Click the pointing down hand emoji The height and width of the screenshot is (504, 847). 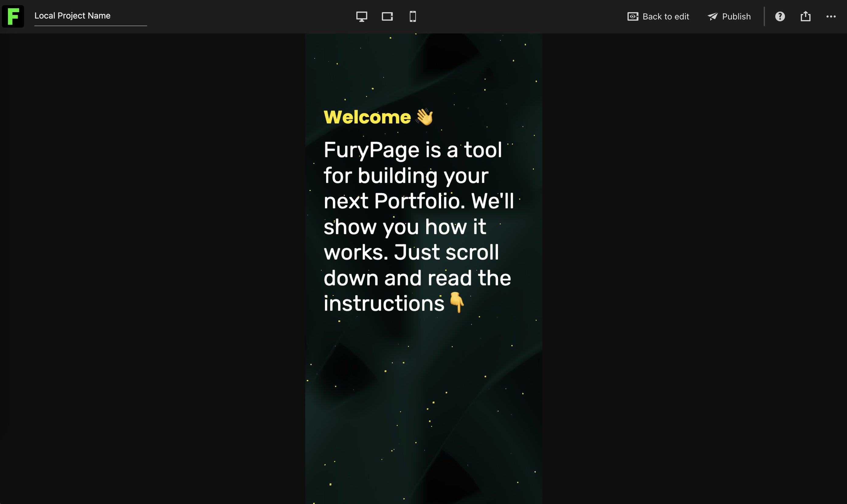457,302
